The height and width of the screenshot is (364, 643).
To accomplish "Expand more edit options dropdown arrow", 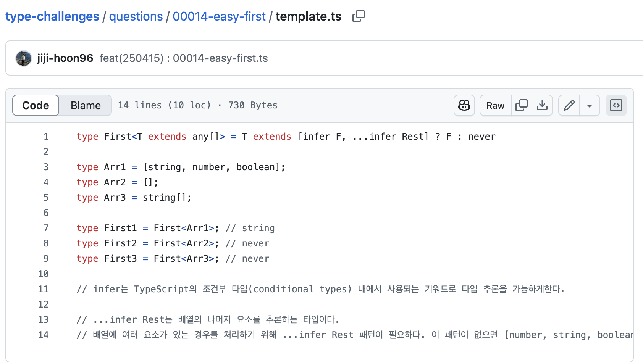I will pos(589,105).
